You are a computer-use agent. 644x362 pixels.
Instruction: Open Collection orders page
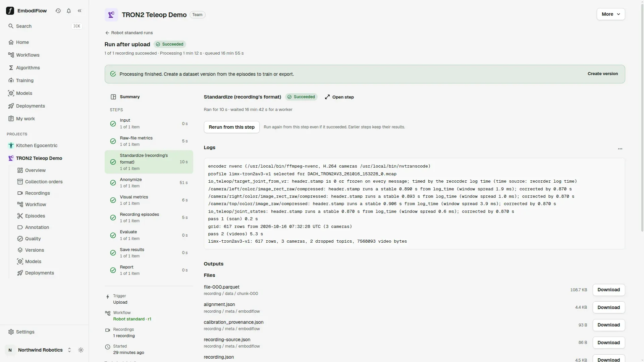point(49,182)
